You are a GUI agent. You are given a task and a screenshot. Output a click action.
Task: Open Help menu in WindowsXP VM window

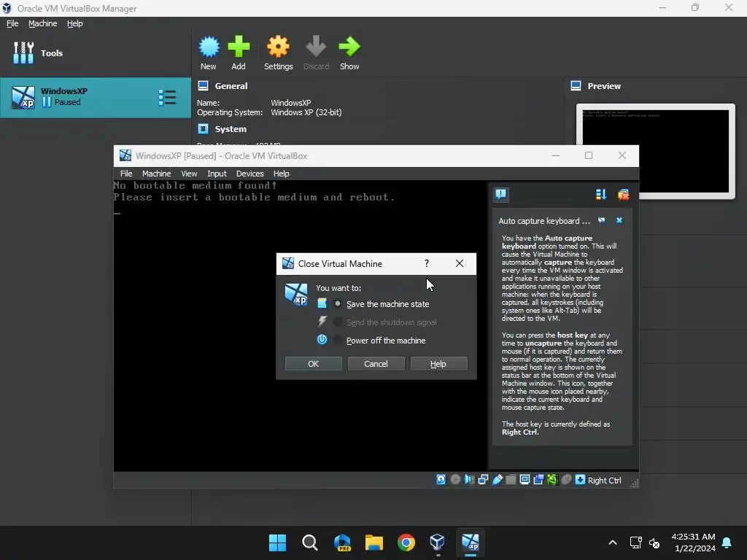(281, 174)
